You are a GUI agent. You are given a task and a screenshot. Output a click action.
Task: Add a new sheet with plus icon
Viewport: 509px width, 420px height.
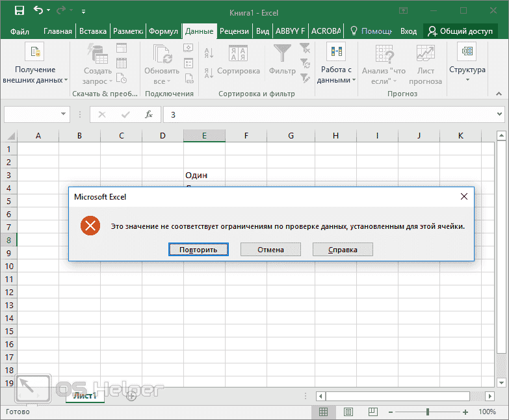[x=131, y=396]
